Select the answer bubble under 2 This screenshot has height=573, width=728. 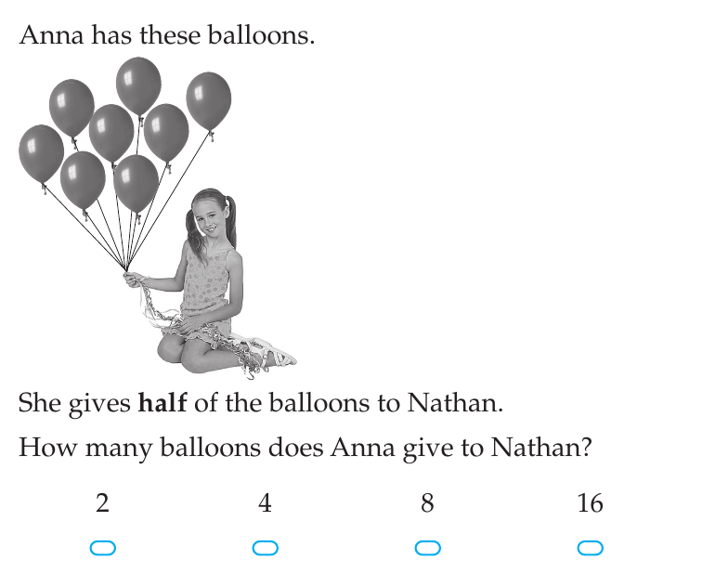(102, 548)
